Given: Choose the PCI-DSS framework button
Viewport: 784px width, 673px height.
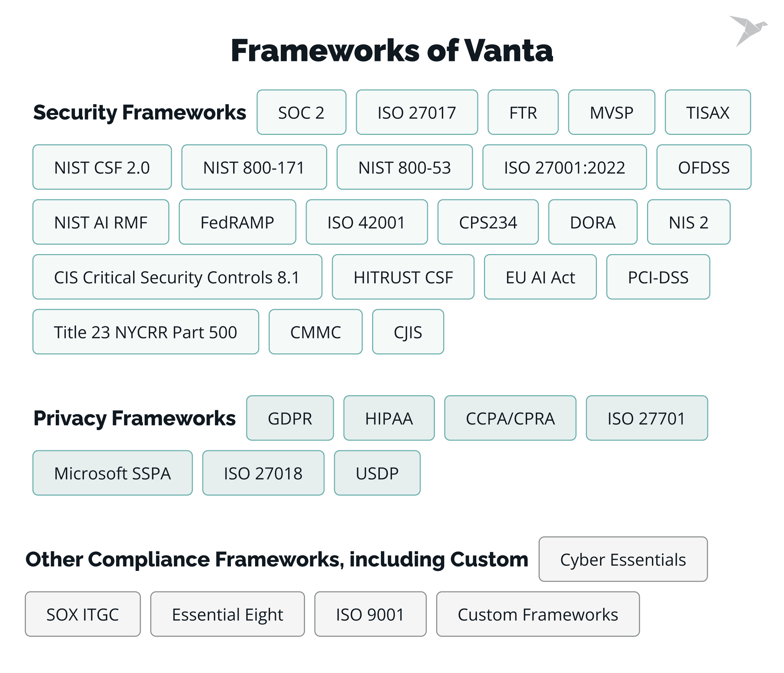Looking at the screenshot, I should (x=658, y=277).
